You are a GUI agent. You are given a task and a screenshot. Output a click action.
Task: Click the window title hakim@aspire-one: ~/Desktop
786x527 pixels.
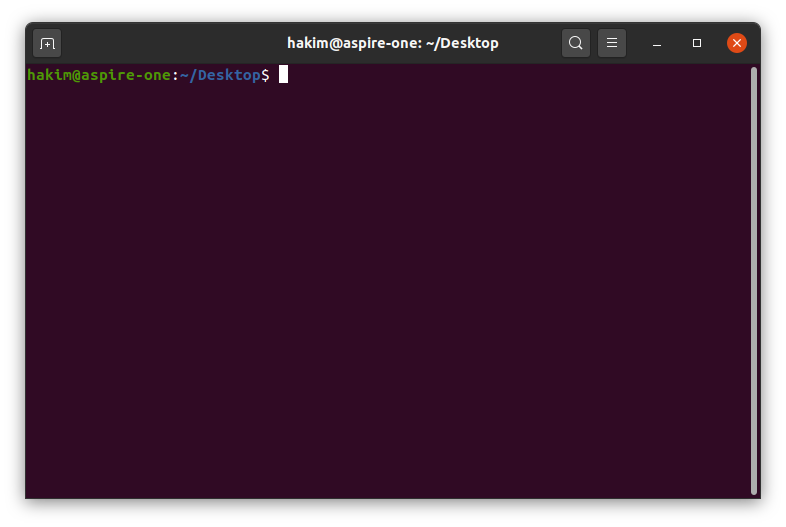[x=392, y=43]
